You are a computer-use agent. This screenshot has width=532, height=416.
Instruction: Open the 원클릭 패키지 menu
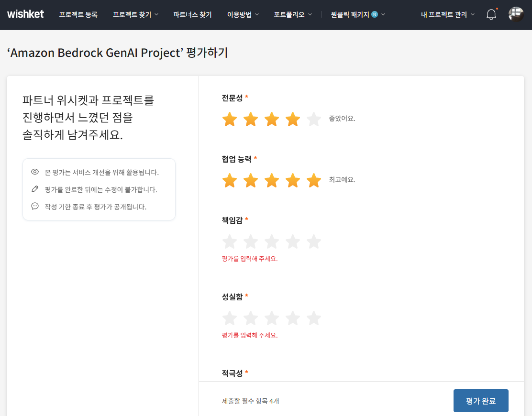coord(357,15)
